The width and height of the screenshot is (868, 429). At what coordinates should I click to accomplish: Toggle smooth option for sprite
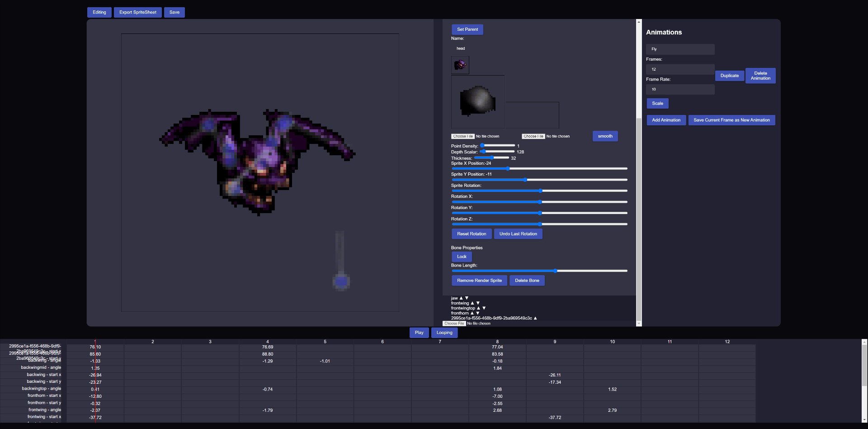tap(605, 136)
